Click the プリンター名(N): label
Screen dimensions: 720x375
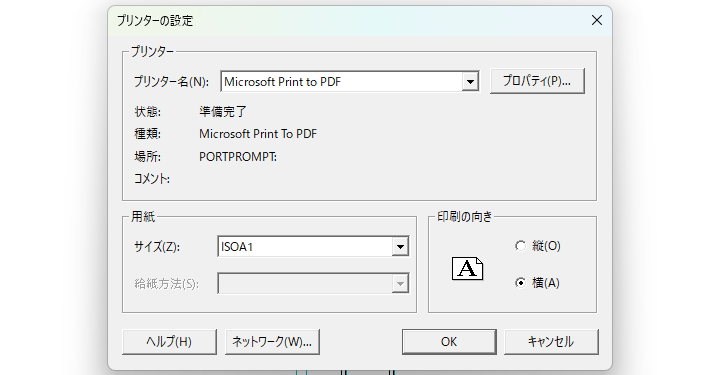click(x=171, y=82)
